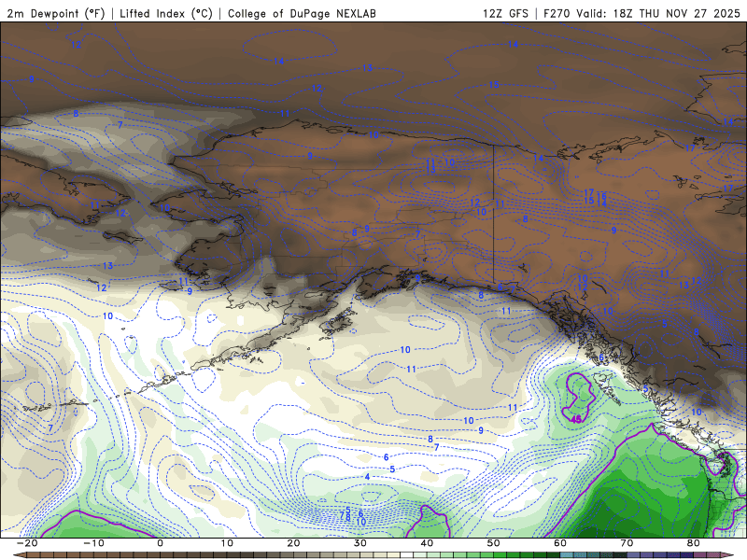Viewport: 747px width, 560px height.
Task: Click the "College of DuPage NEXLAB" label
Action: coord(302,13)
